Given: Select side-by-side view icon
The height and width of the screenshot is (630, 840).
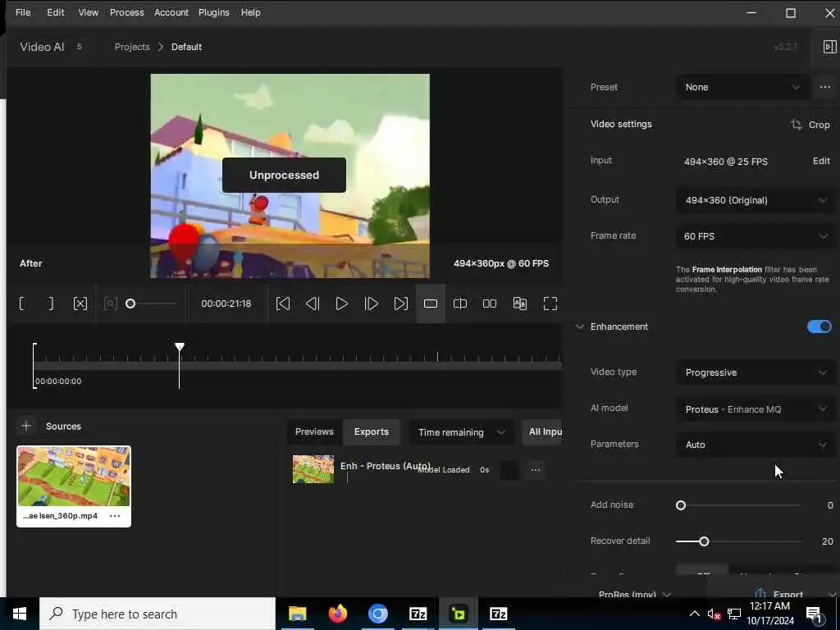Looking at the screenshot, I should click(490, 304).
